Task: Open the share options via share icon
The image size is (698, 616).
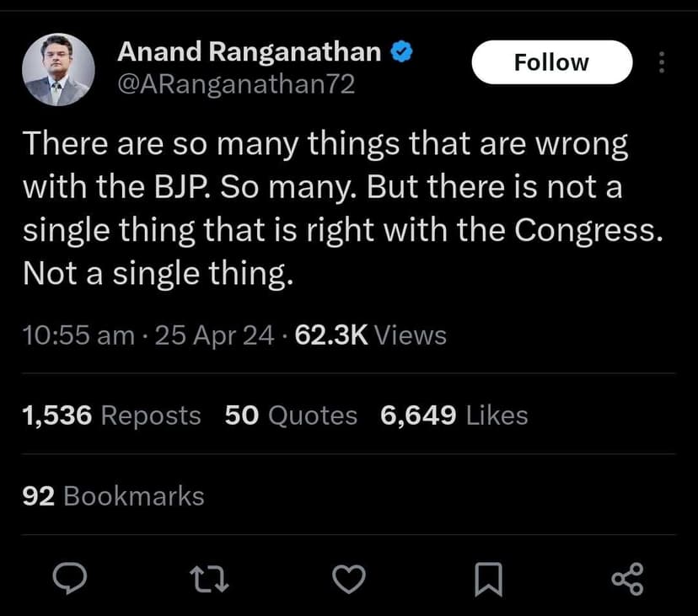Action: pyautogui.click(x=628, y=579)
